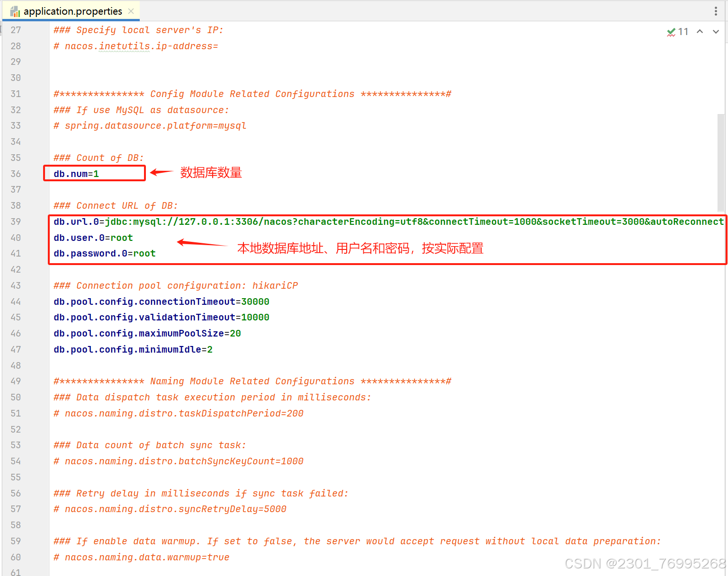The width and height of the screenshot is (728, 576).
Task: Click the vertical scrollbar thumb in the editor
Action: tap(720, 162)
